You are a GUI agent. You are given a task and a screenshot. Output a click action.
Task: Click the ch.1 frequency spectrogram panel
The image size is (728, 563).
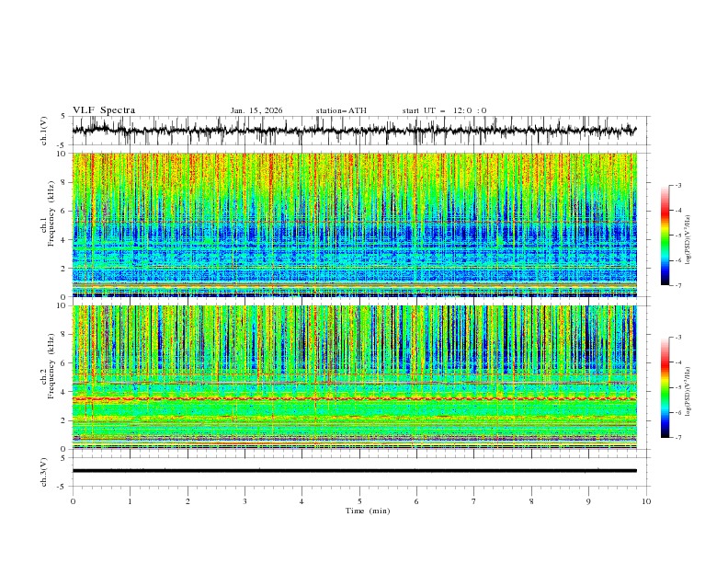click(354, 224)
